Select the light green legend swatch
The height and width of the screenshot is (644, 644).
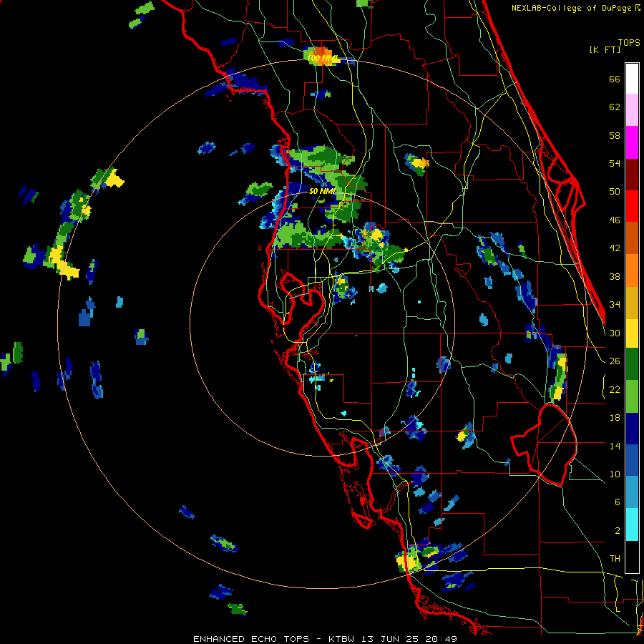632,396
